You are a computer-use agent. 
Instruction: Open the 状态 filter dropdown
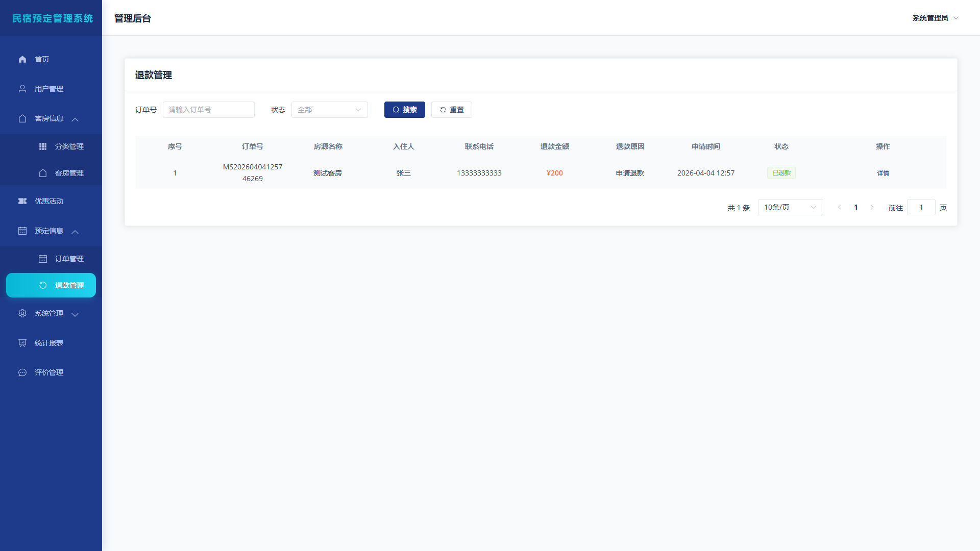330,110
